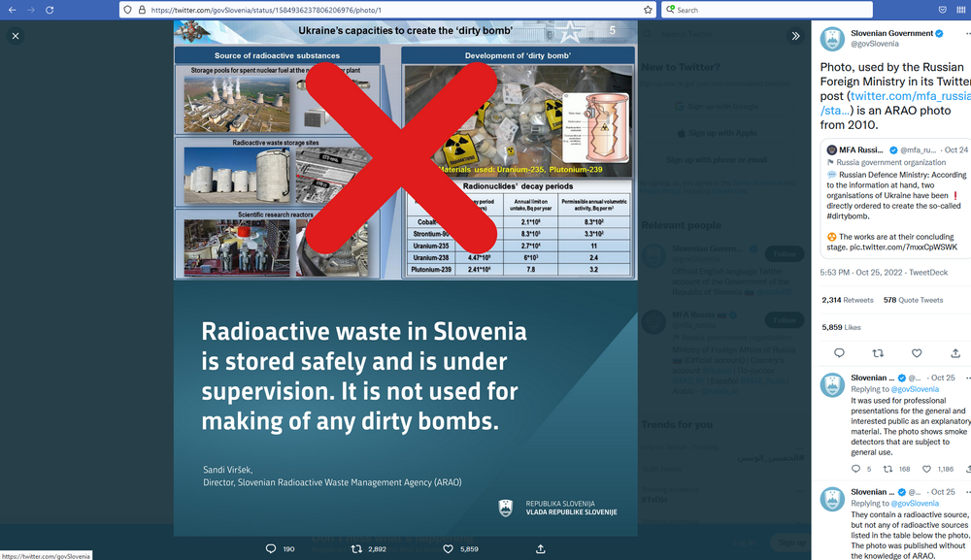Bookmark this page with star icon
Screen dimensions: 971x560
648,10
